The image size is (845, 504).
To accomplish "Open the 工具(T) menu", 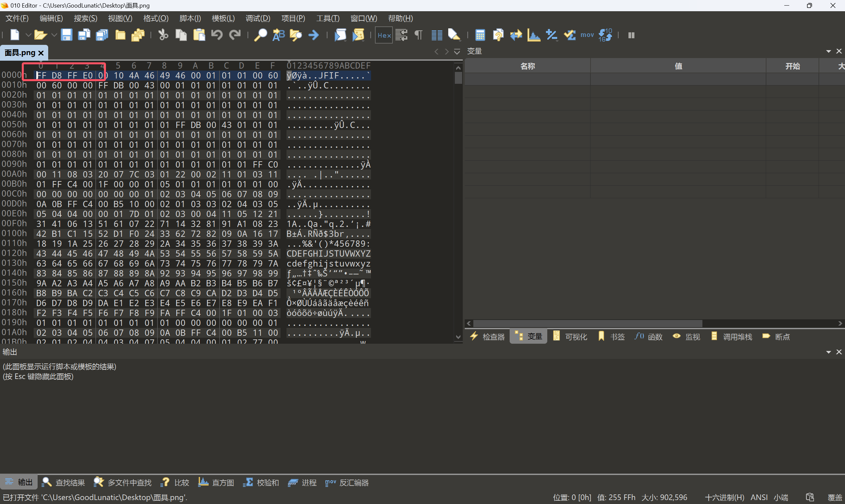I will [x=328, y=18].
